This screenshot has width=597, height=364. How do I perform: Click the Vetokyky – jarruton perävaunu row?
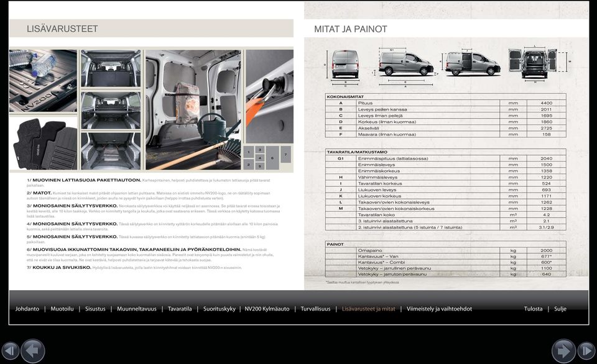(445, 274)
